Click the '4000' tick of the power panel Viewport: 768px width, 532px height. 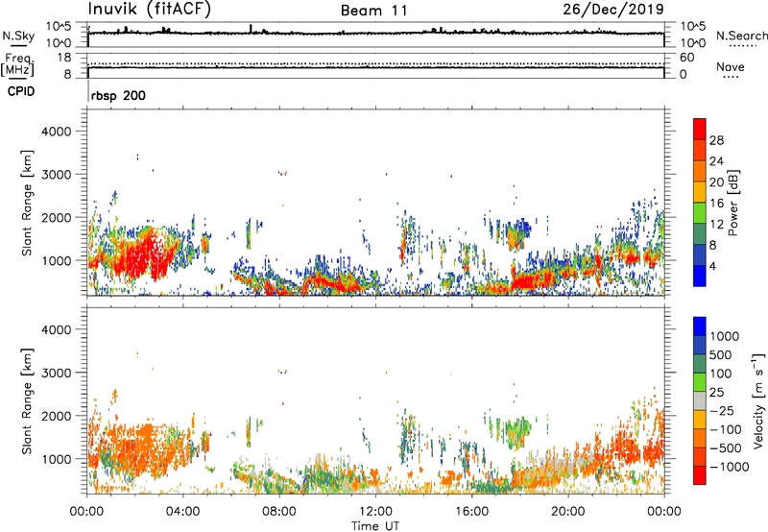coord(56,132)
